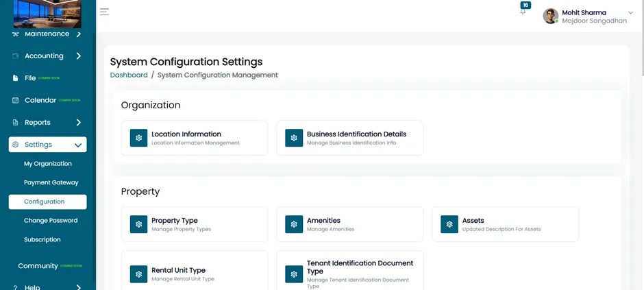The image size is (644, 290).
Task: Click the vertical page scrollbar
Action: point(641,37)
